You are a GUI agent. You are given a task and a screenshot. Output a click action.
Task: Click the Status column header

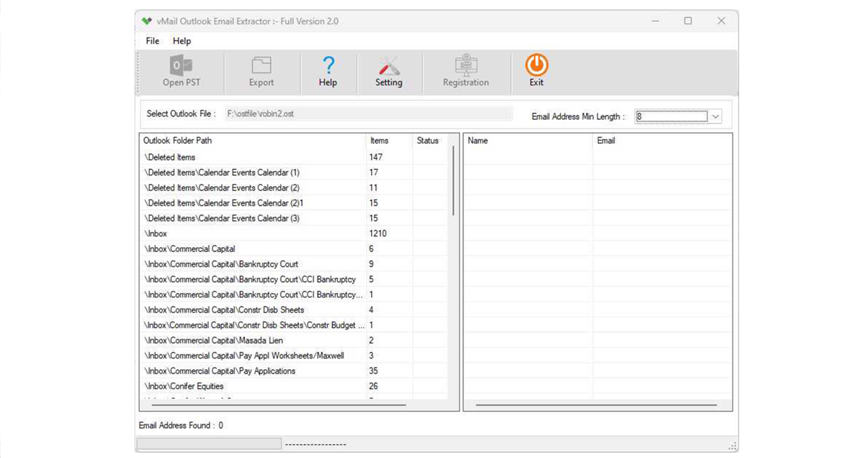pos(429,141)
